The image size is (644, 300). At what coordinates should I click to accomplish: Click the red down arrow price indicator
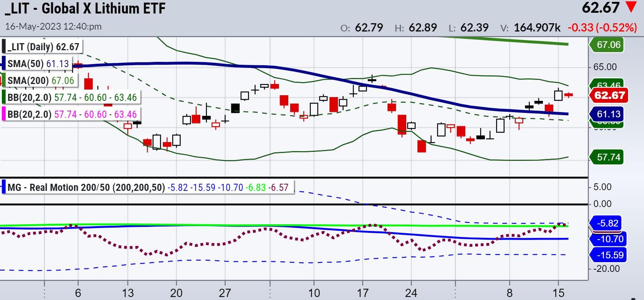click(x=631, y=7)
